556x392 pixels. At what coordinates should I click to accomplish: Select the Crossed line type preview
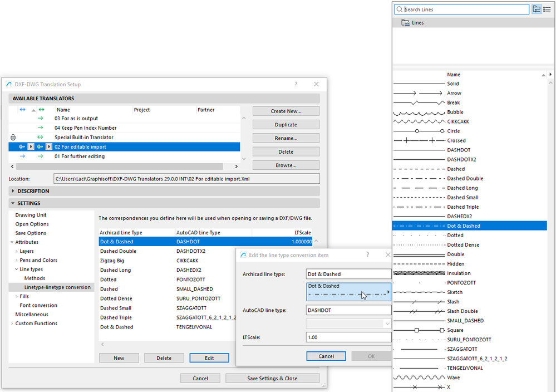coord(419,140)
